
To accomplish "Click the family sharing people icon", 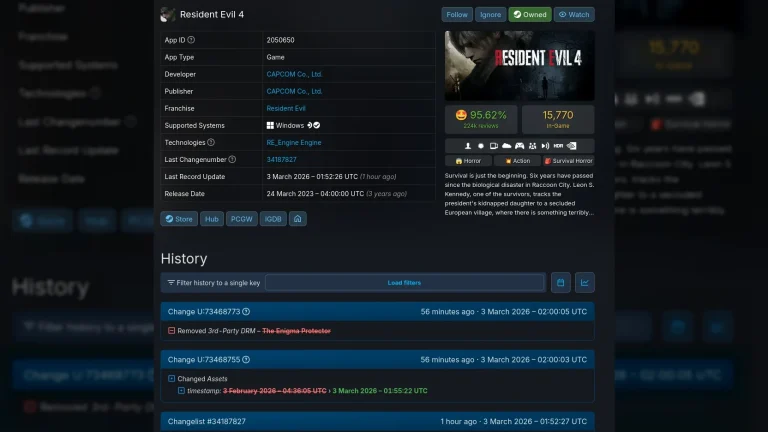I will [x=532, y=146].
